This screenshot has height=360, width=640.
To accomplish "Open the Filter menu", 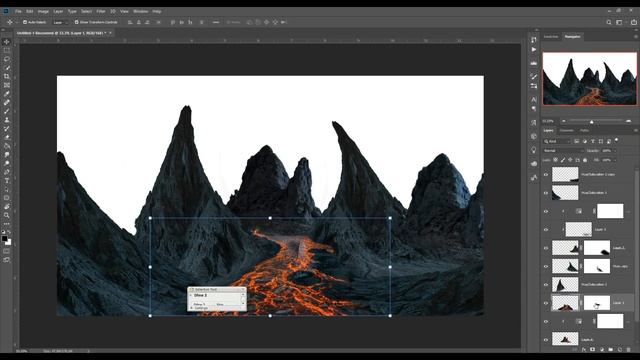I will [101, 11].
